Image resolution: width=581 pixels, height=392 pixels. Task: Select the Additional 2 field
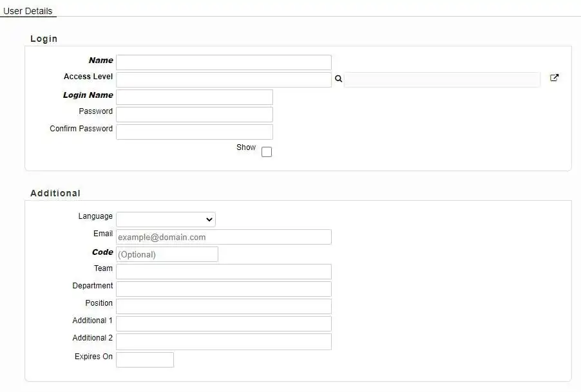[224, 341]
